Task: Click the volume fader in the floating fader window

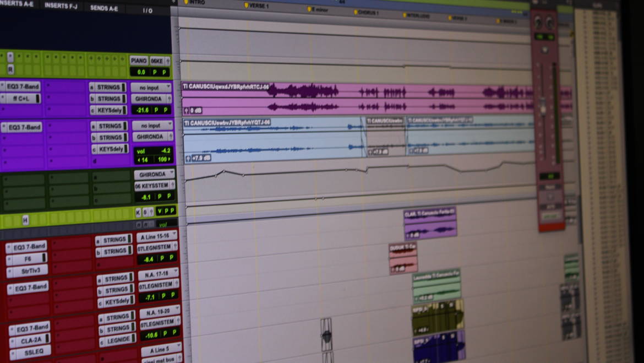Action: (543, 107)
